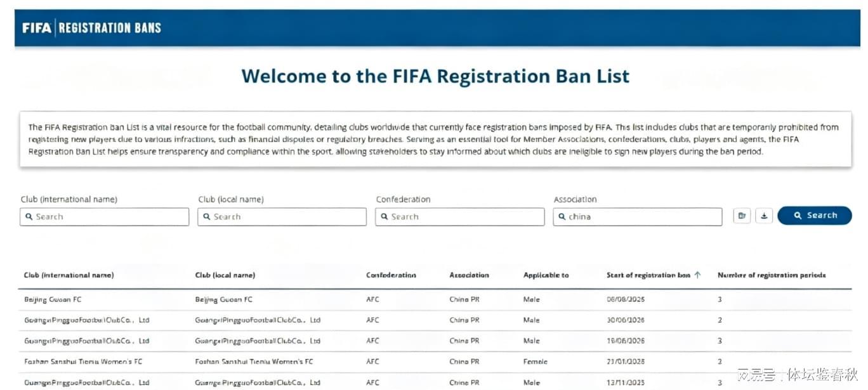This screenshot has height=390, width=868.
Task: Click REGISTRATION BANS title in header
Action: coord(110,28)
